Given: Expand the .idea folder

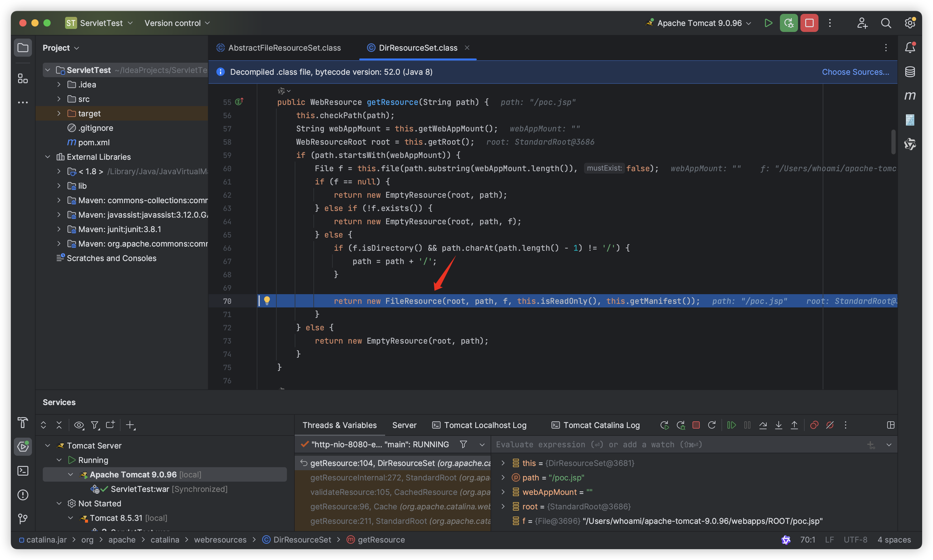Looking at the screenshot, I should (59, 84).
